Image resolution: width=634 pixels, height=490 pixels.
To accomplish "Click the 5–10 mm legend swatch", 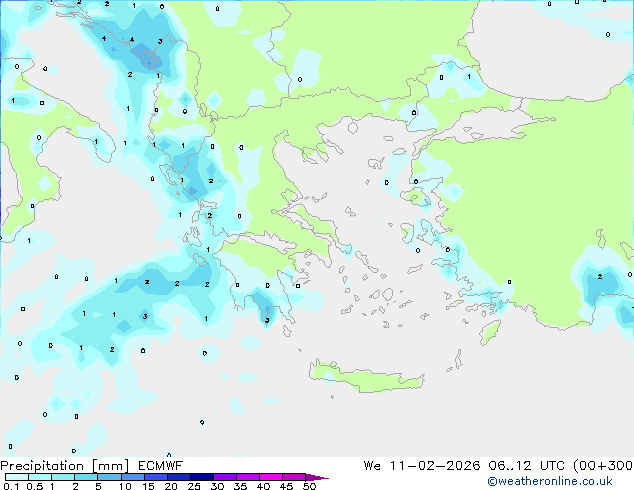I will point(109,477).
